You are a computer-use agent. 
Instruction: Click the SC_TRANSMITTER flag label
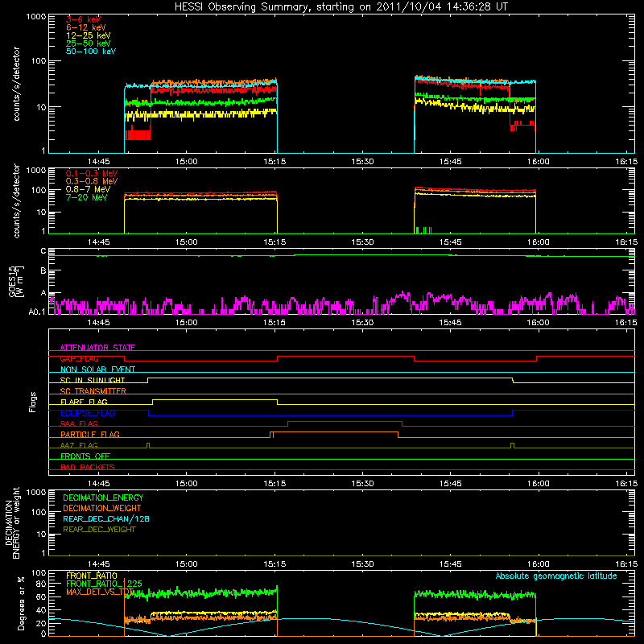click(x=93, y=391)
